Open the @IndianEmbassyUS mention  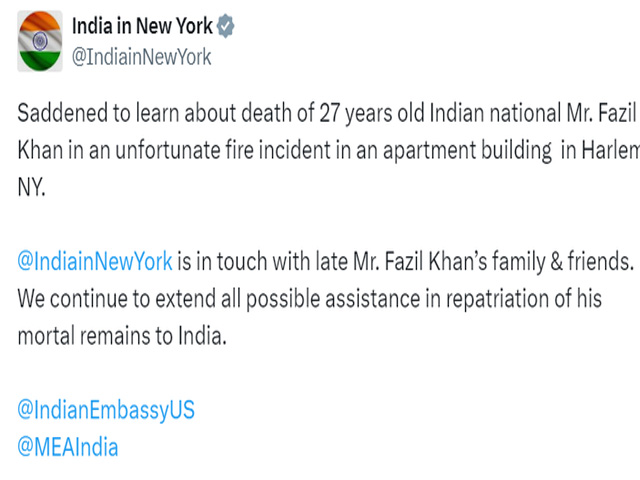106,410
